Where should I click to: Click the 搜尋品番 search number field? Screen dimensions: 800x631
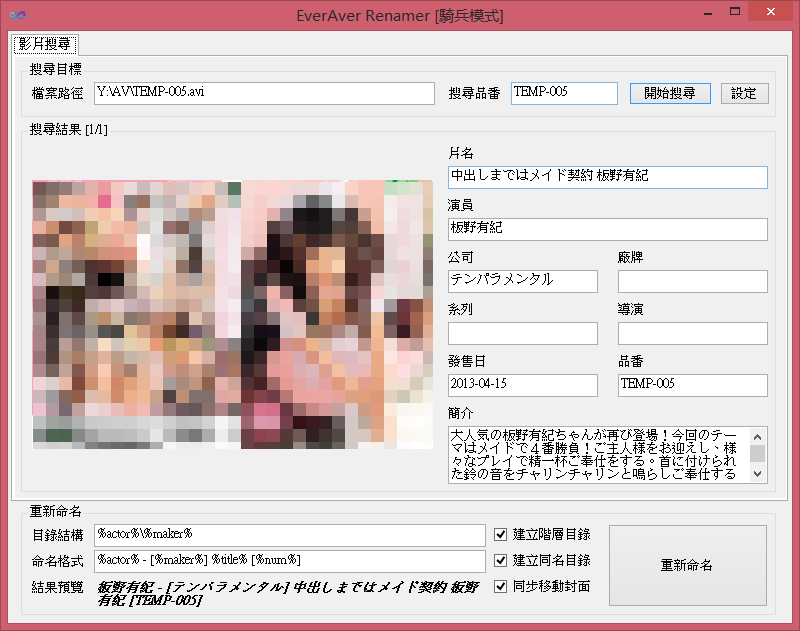click(564, 93)
